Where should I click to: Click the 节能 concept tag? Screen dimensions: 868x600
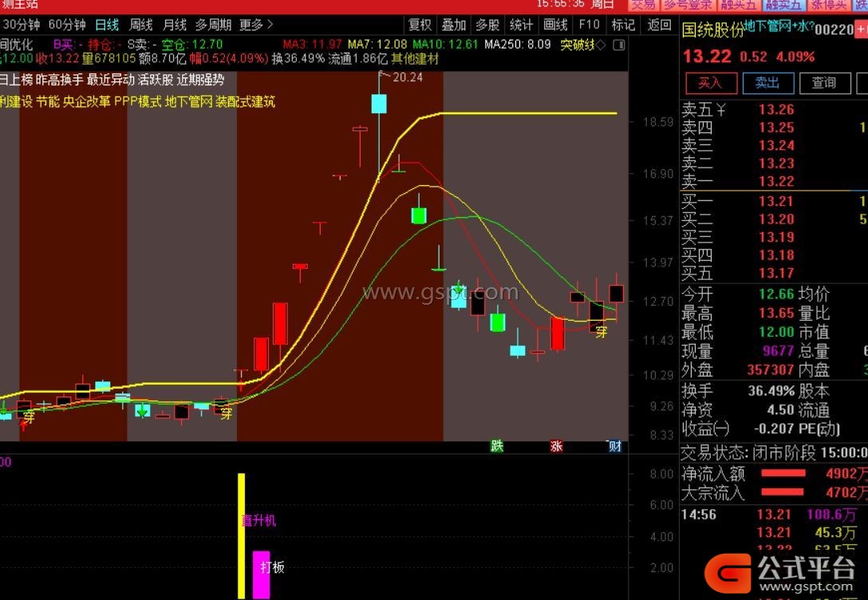[x=48, y=102]
